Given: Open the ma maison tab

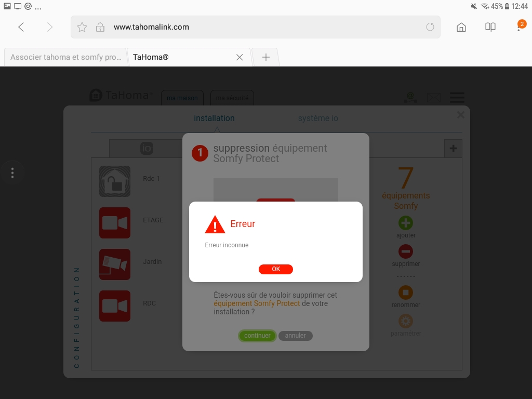Looking at the screenshot, I should click(182, 98).
